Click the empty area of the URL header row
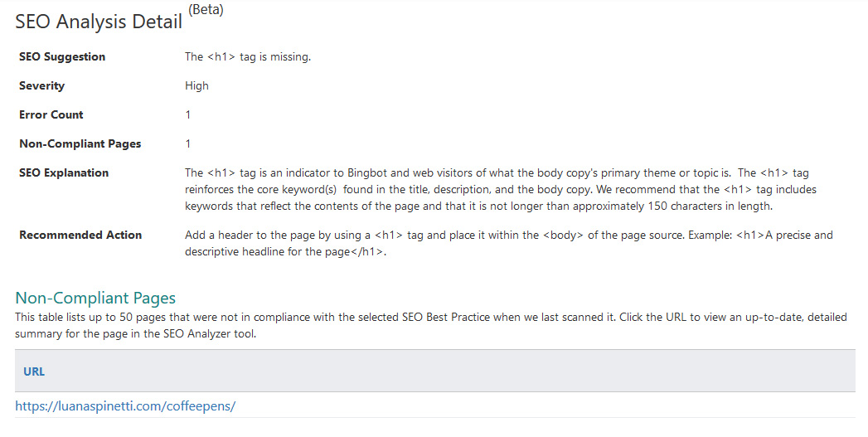 (x=448, y=371)
